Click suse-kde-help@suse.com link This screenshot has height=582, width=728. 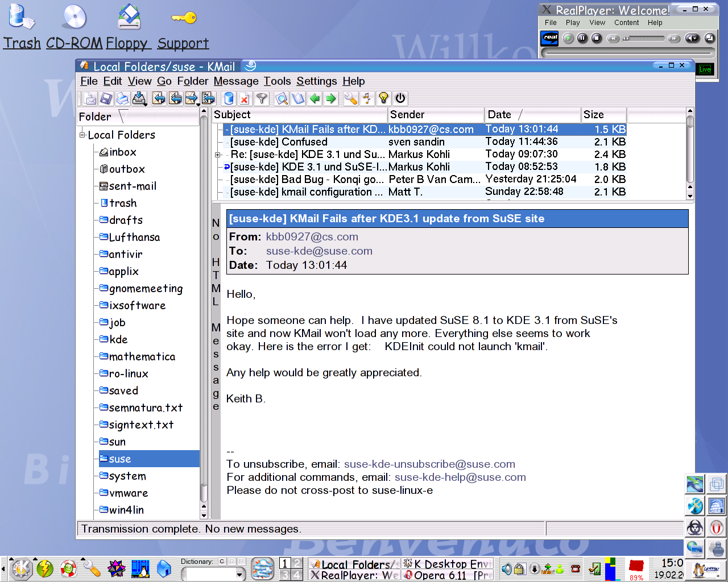pos(460,477)
